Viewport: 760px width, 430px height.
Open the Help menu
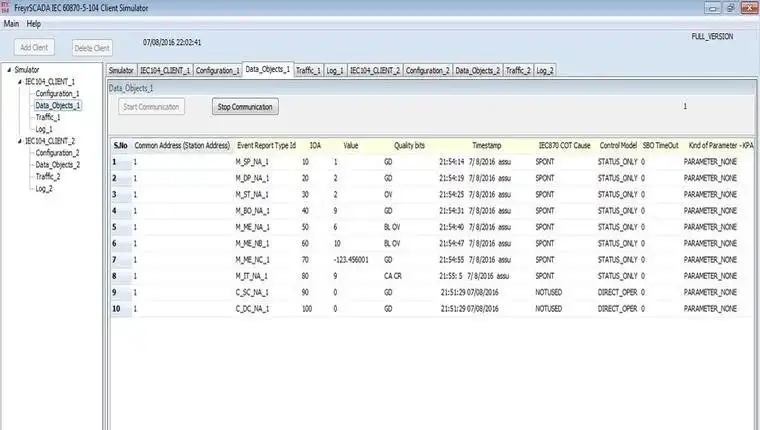tap(33, 24)
